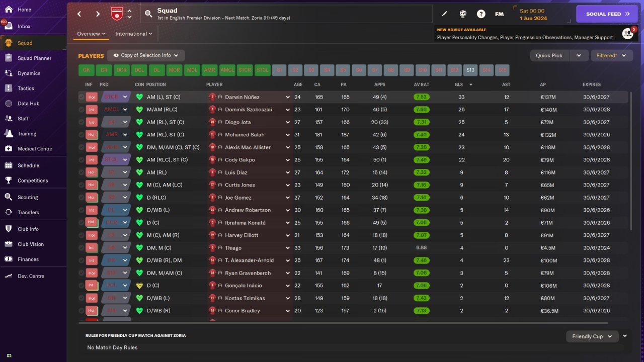This screenshot has height=362, width=644.
Task: Collapse the match day rules panel chevron
Action: coord(625,336)
